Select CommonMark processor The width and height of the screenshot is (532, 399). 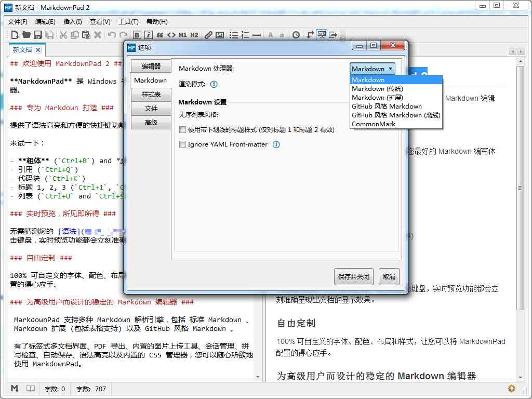[395, 124]
